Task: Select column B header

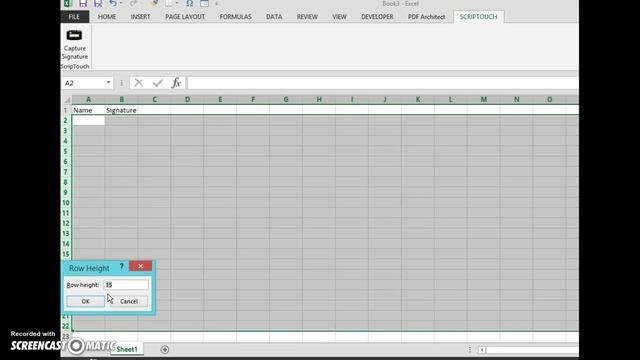Action: point(122,100)
